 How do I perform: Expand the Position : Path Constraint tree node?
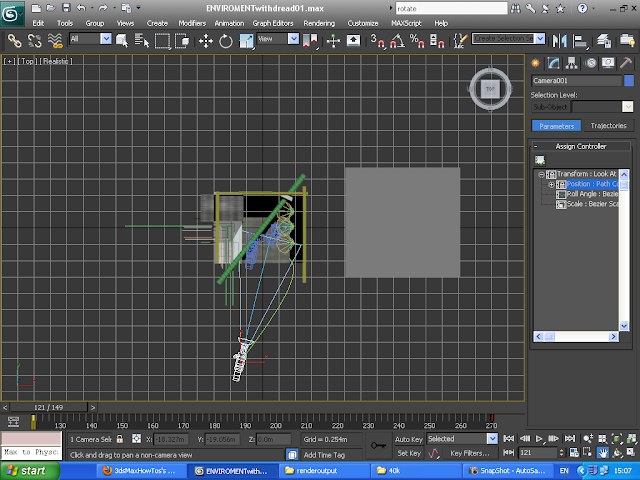[x=551, y=184]
